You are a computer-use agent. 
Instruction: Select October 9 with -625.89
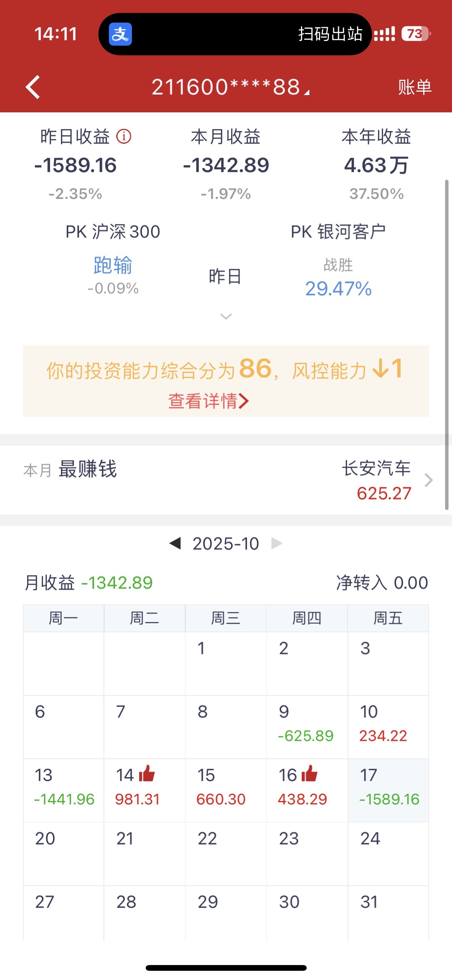[307, 727]
